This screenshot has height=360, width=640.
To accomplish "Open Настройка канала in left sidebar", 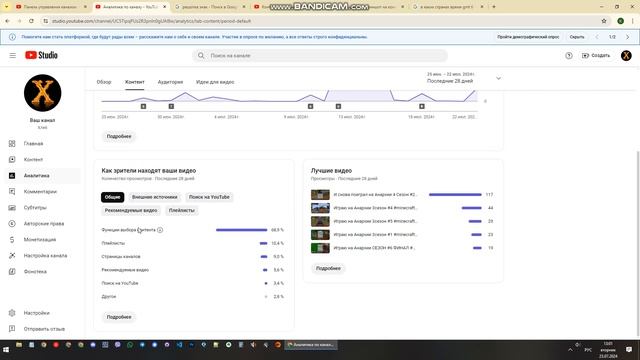I will [42, 256].
